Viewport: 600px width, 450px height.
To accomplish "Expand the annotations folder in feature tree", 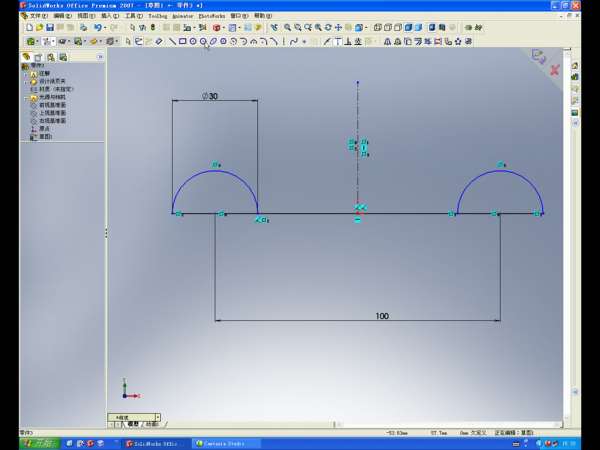I will tap(26, 74).
